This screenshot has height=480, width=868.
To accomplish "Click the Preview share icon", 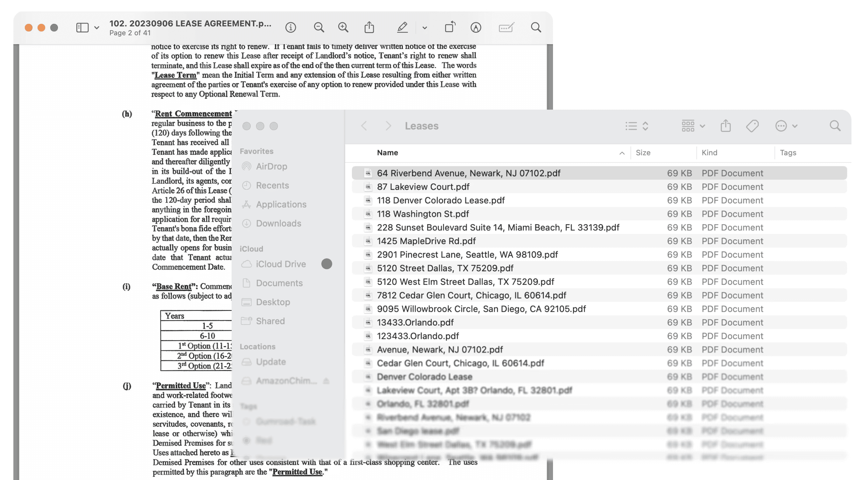I will (369, 27).
